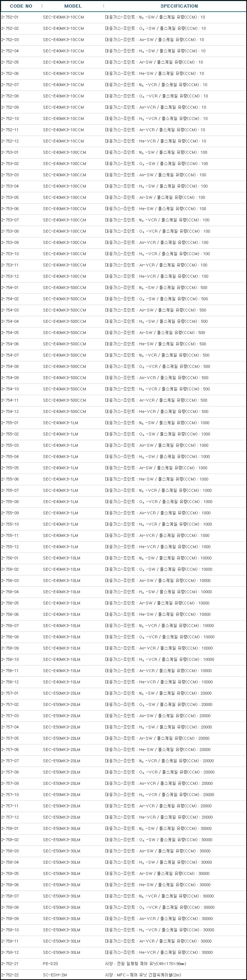
Task: Click code 2-754-12 entry
Action: [10, 411]
